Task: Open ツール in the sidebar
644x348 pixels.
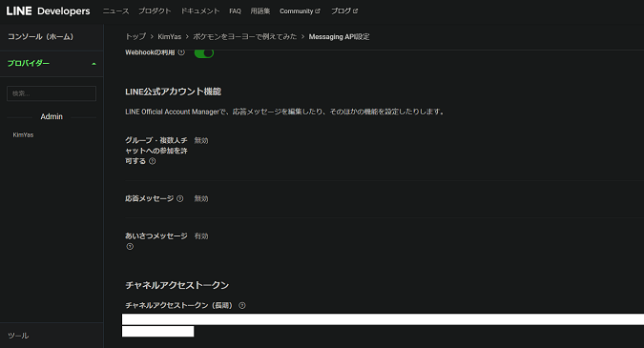Action: (18, 336)
